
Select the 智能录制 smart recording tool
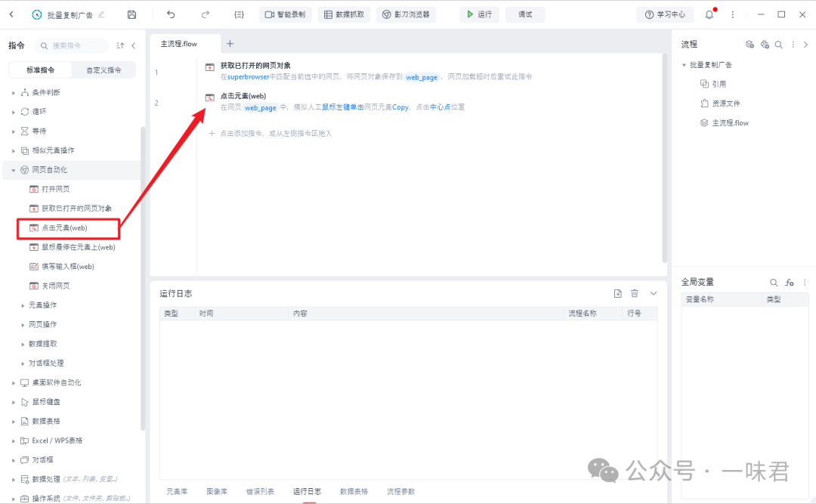pos(285,14)
